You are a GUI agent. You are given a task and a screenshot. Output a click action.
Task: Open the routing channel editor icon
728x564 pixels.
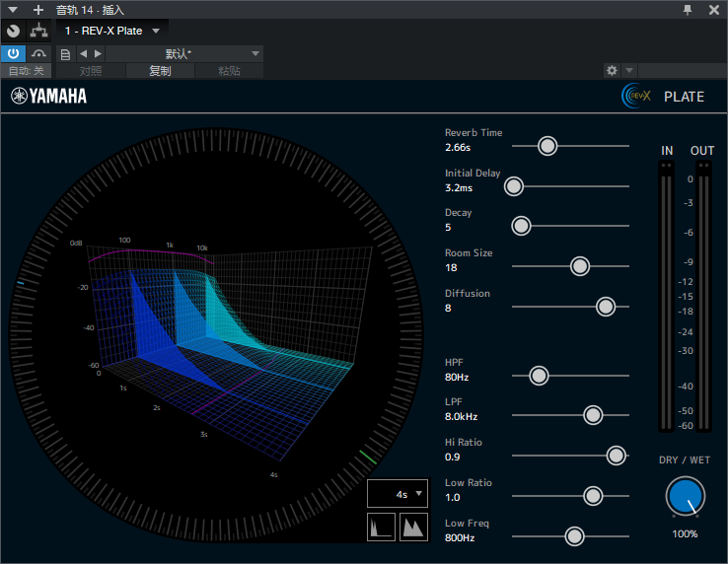(x=39, y=32)
